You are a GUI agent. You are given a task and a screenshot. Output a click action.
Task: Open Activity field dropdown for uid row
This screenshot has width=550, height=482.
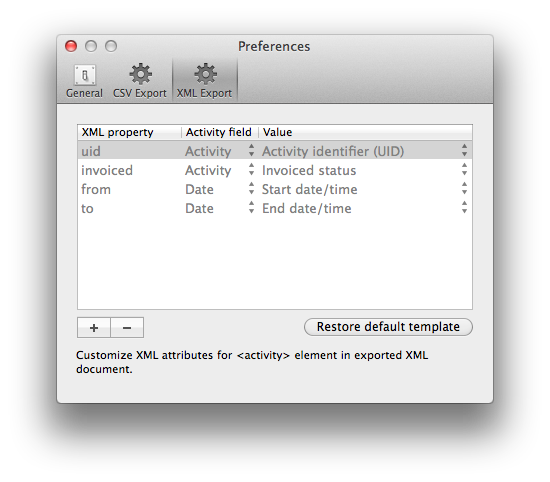pos(220,151)
